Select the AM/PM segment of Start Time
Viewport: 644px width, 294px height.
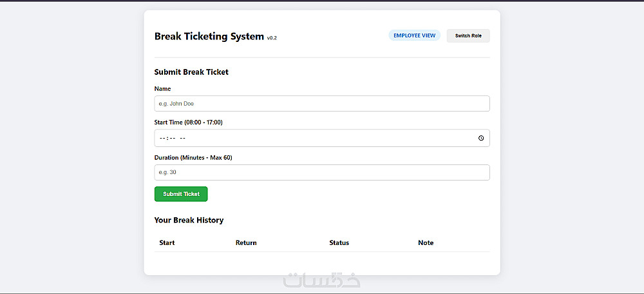click(x=182, y=138)
